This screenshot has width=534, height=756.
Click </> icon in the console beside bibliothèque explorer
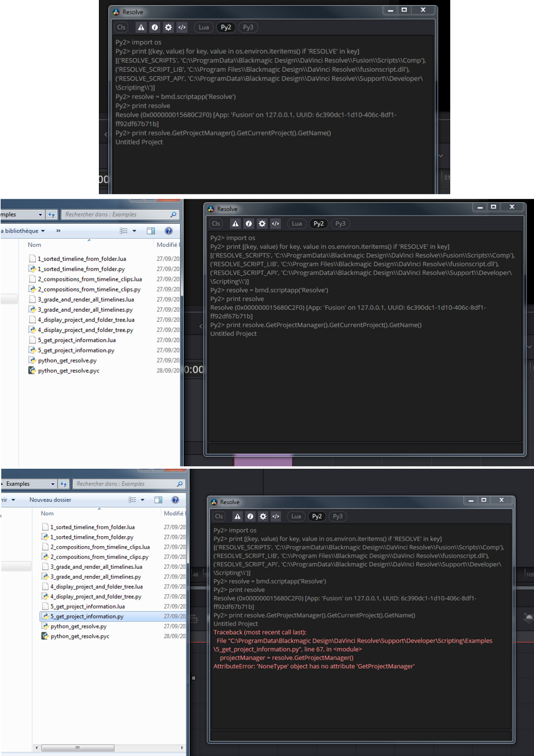(275, 224)
